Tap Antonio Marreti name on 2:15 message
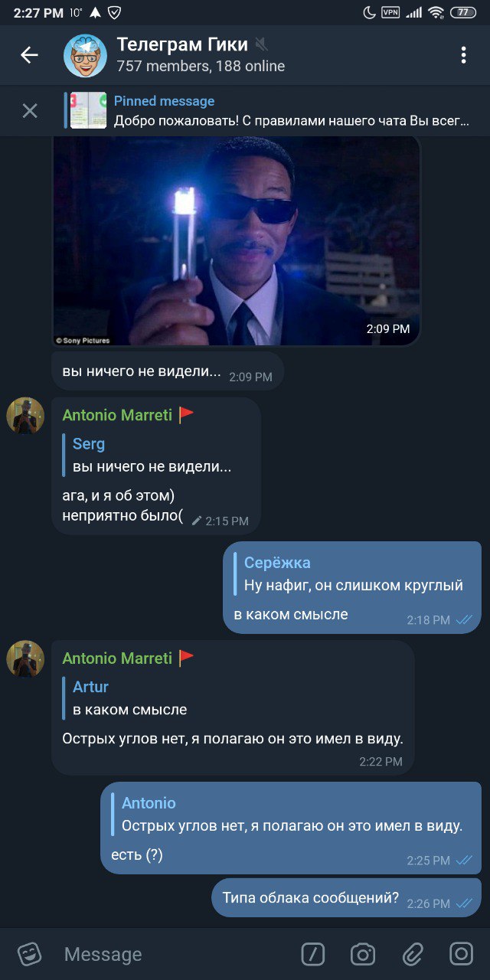 click(117, 415)
